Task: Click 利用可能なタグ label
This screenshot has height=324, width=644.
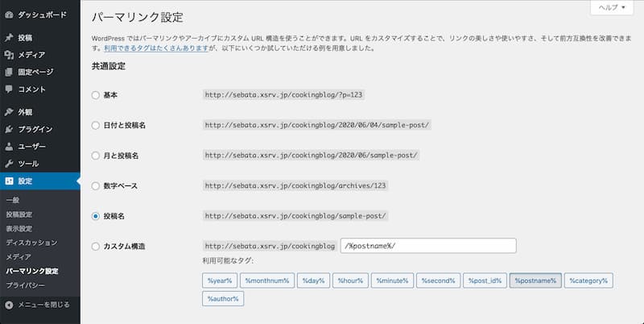Action: [x=228, y=260]
